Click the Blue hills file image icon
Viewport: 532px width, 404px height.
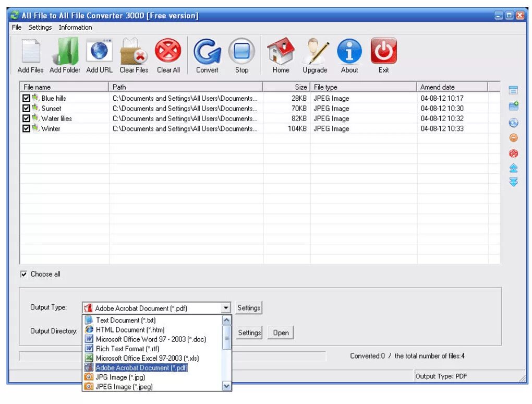(x=35, y=98)
